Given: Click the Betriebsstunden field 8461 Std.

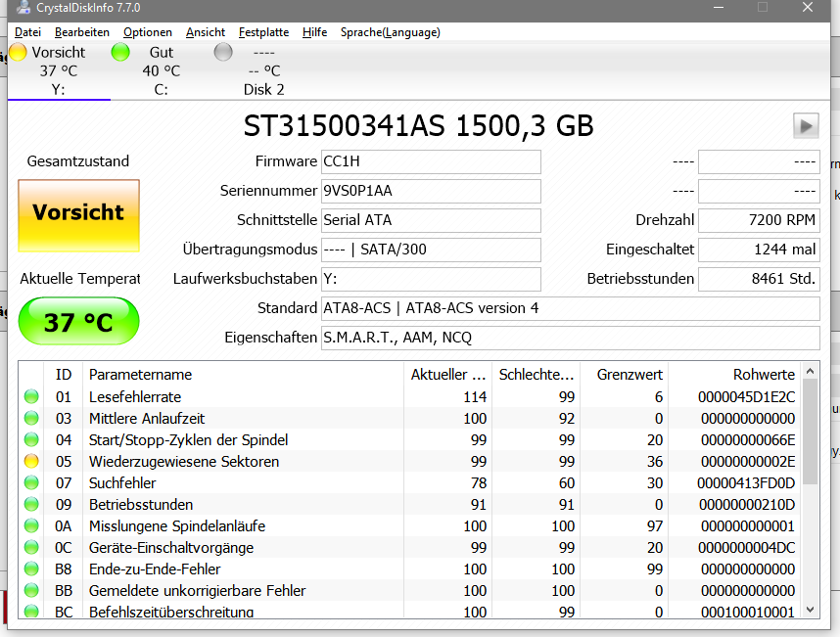Looking at the screenshot, I should 759,280.
